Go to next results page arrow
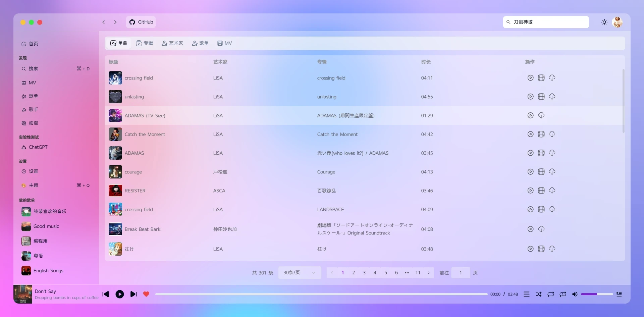Screen dimensions: 644x317 click(x=429, y=273)
